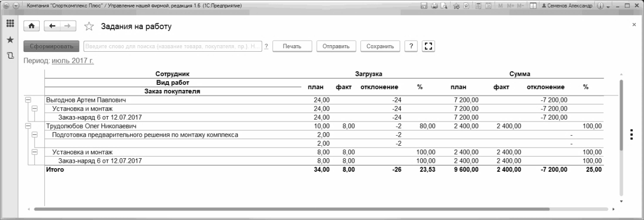Collapse Установка и монтаж under Выгоднов

(35, 108)
